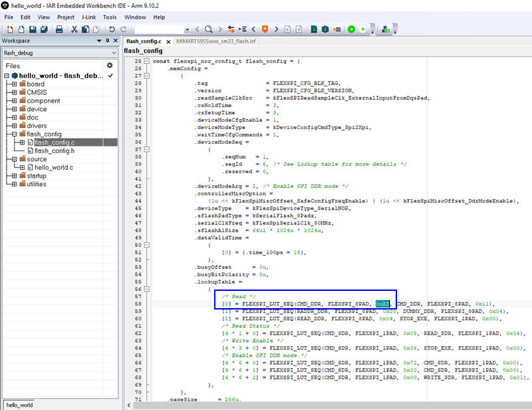532x410 pixels.
Task: Click Download and Debug green play icon
Action: tap(352, 29)
